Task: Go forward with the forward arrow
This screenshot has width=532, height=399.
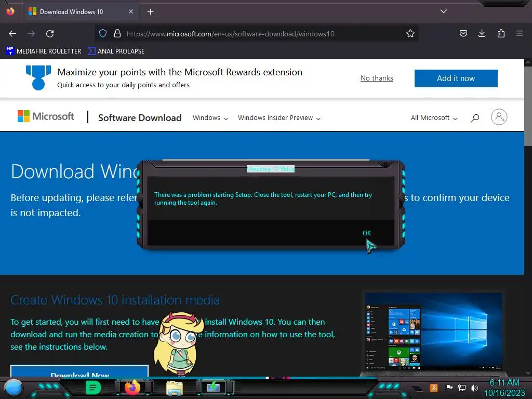Action: point(31,34)
